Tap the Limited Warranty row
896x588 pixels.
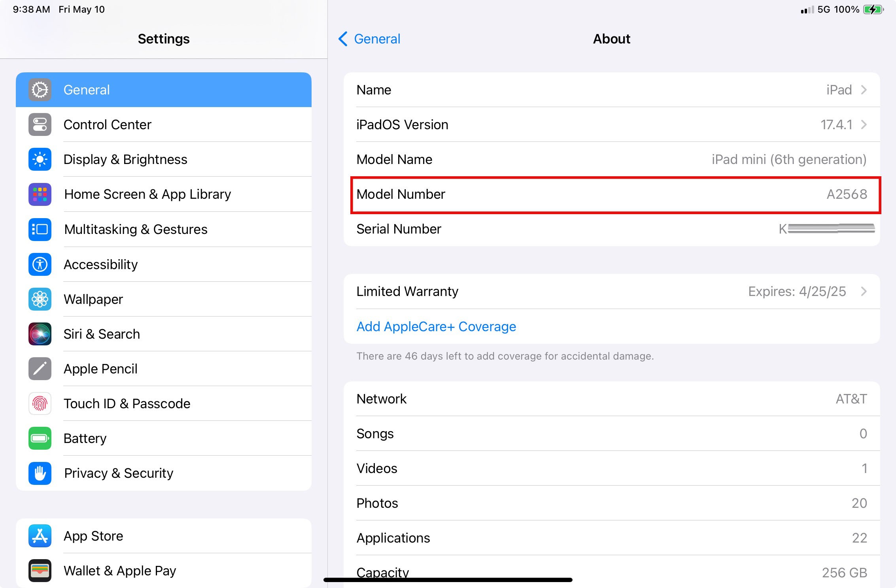point(612,291)
